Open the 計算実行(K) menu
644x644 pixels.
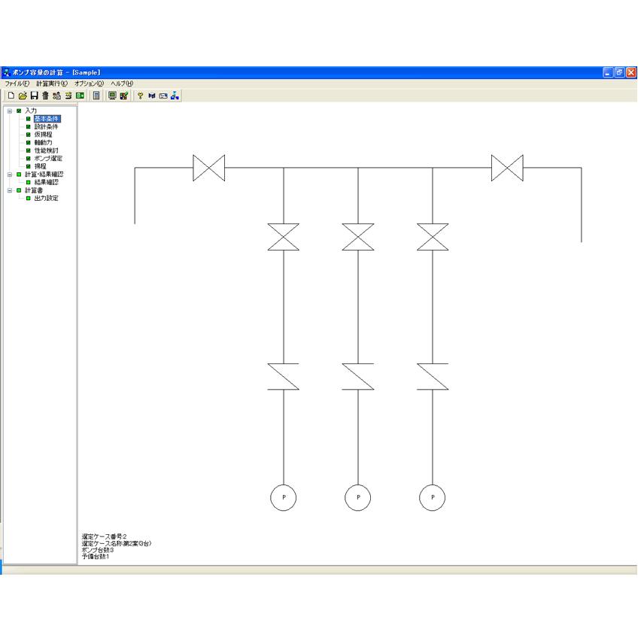[x=52, y=84]
